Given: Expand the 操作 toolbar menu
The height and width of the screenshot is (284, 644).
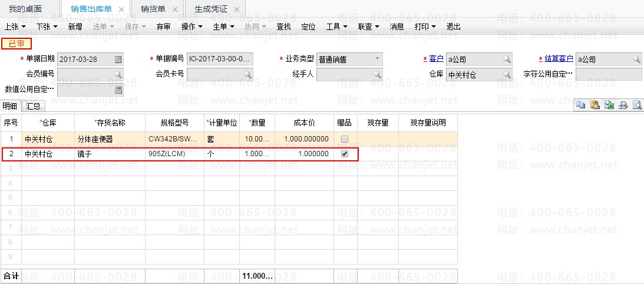Looking at the screenshot, I should (191, 27).
